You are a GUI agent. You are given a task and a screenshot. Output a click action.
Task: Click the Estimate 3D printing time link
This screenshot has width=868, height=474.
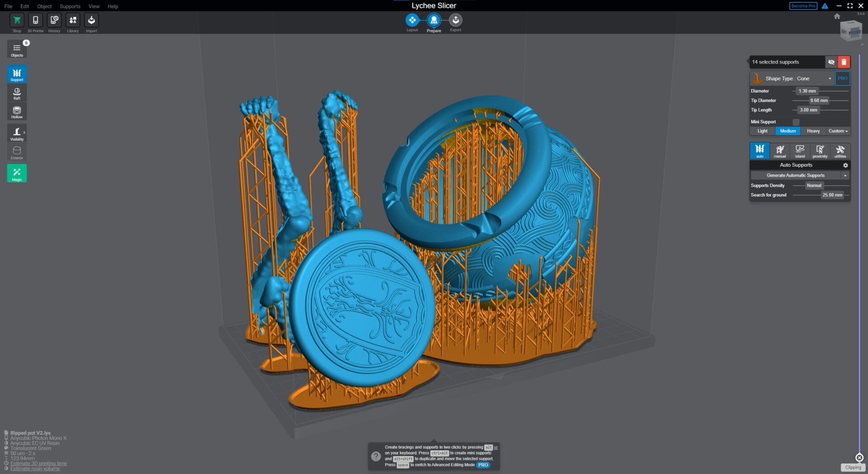click(38, 463)
